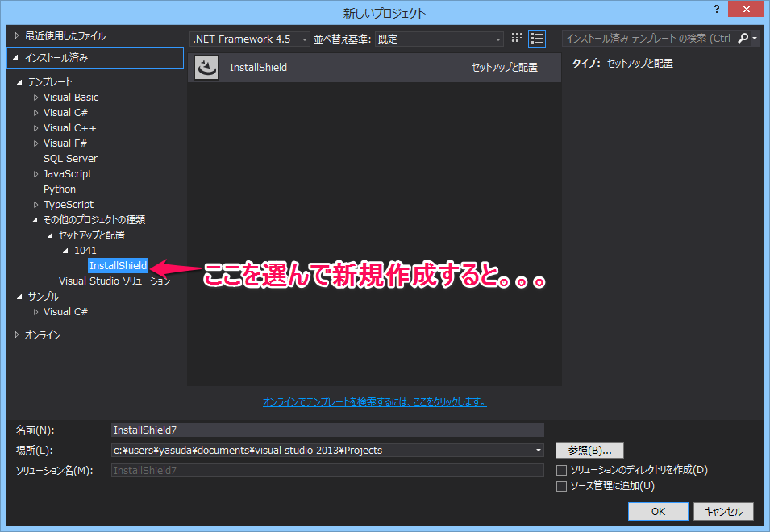The height and width of the screenshot is (532, 770).
Task: Click the OK button
Action: tap(658, 511)
